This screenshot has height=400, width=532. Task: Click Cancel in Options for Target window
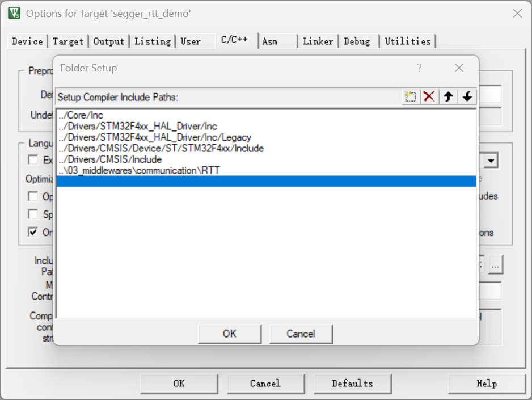pos(265,384)
